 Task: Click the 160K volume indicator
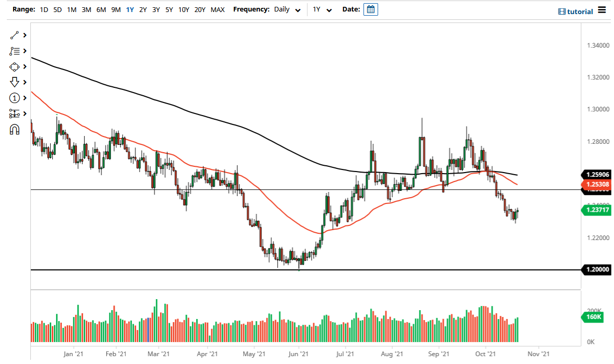(x=595, y=316)
